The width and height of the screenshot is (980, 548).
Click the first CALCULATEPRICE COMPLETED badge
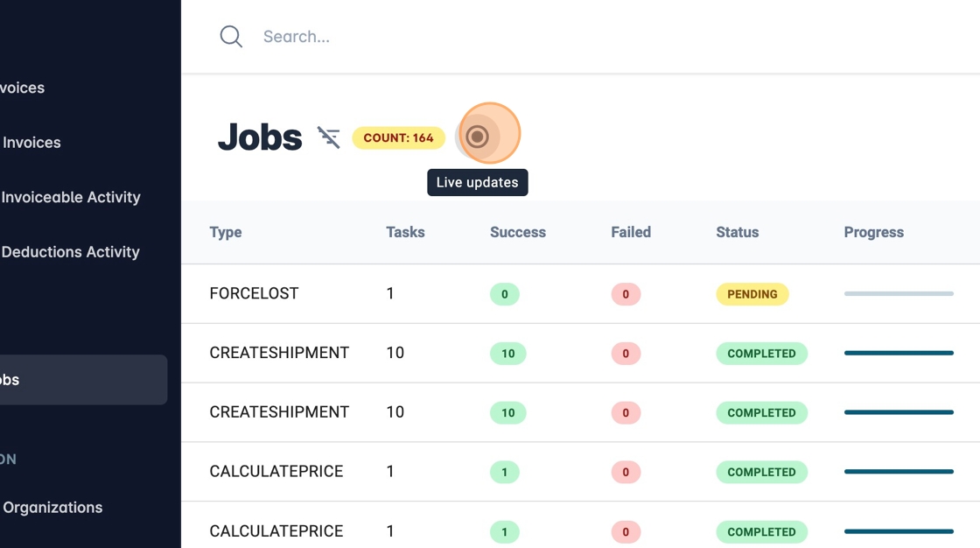tap(761, 472)
